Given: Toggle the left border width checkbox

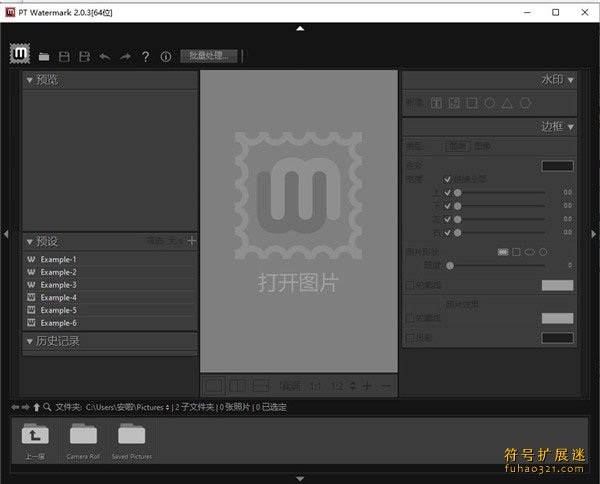Looking at the screenshot, I should click(447, 219).
